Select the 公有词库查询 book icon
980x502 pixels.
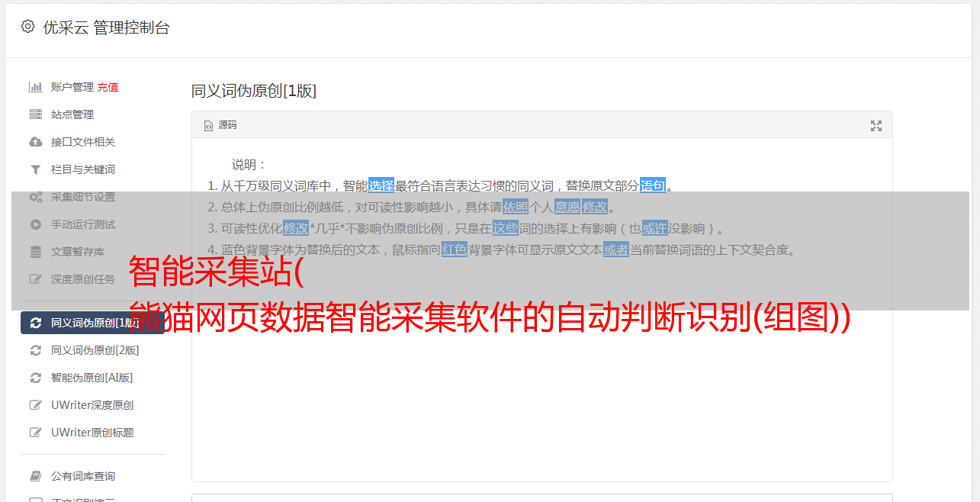[35, 476]
